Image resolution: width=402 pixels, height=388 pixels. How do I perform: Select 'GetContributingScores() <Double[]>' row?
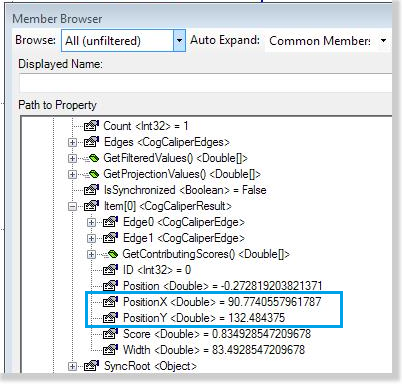coord(206,254)
